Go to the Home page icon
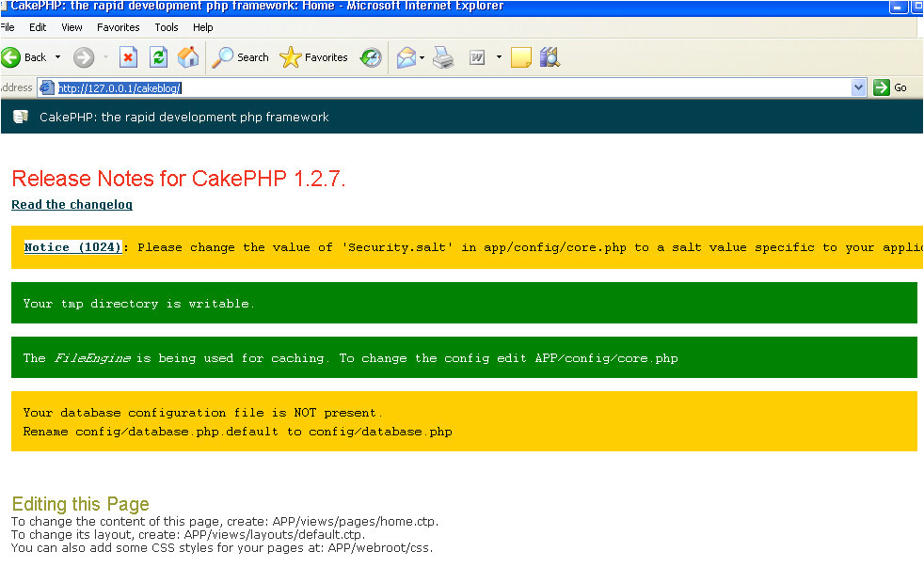Screen dimensions: 924x567 click(188, 57)
